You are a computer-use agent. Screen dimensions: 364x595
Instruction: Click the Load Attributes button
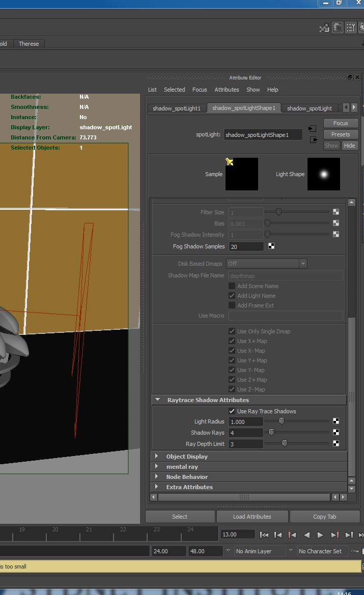(x=251, y=517)
